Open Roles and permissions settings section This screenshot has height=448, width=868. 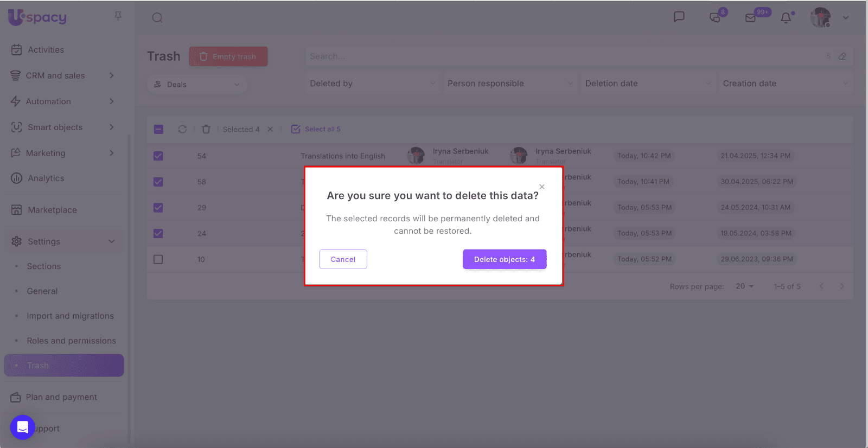[71, 341]
